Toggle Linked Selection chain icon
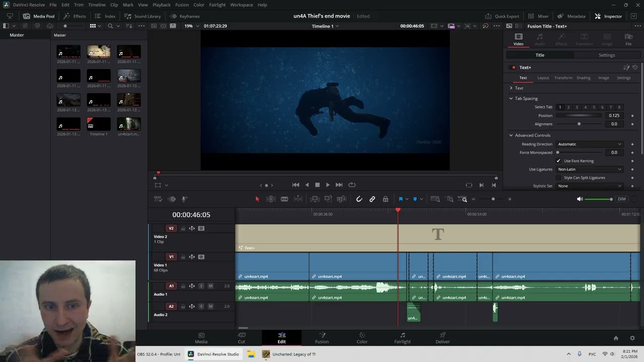The image size is (644, 362). [x=372, y=199]
